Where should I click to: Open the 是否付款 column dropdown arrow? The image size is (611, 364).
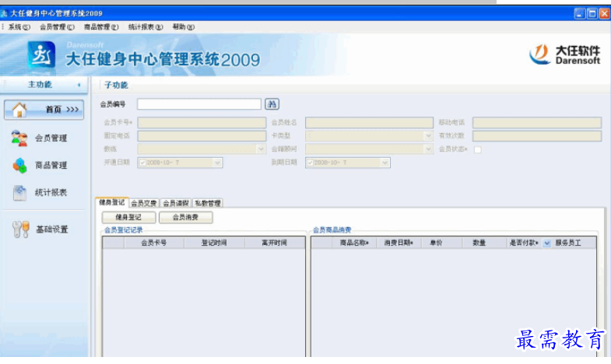[546, 243]
